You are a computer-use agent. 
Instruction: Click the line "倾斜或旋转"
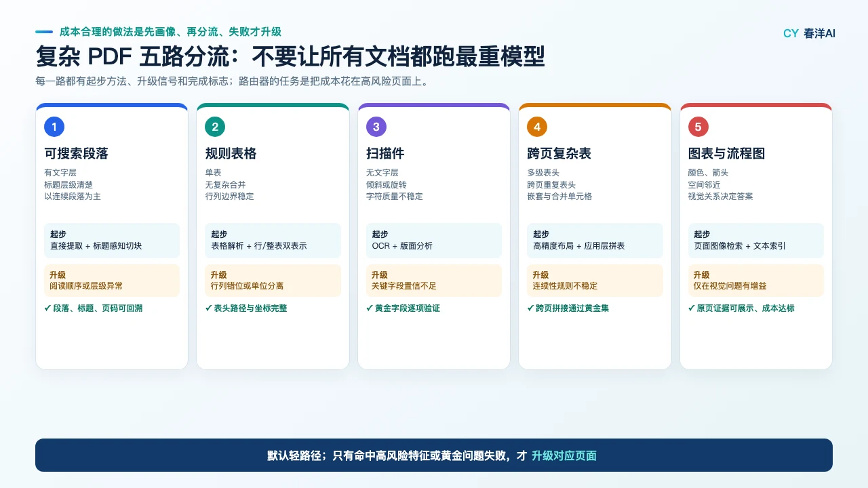click(386, 185)
